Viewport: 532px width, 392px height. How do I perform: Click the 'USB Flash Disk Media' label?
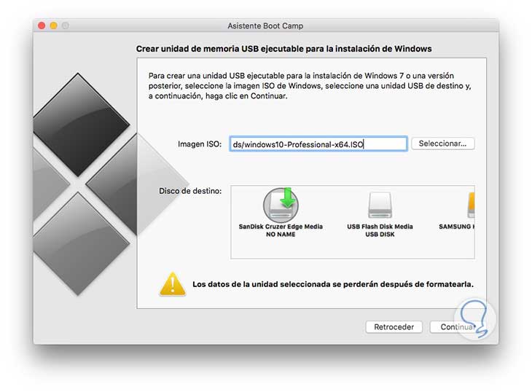pyautogui.click(x=380, y=227)
